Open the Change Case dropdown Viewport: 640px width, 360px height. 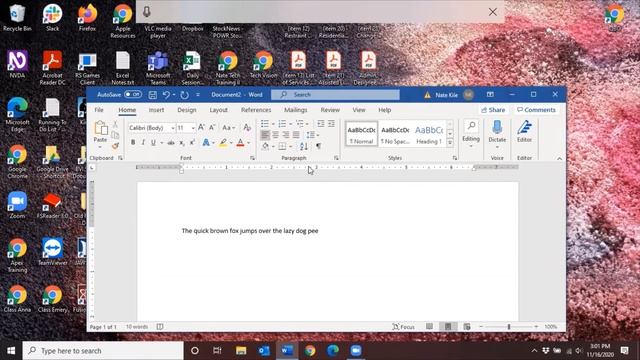228,128
